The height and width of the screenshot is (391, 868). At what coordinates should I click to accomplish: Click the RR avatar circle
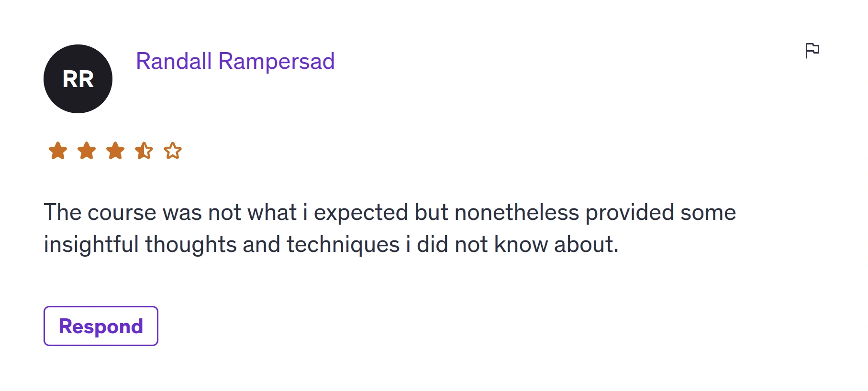[x=78, y=79]
